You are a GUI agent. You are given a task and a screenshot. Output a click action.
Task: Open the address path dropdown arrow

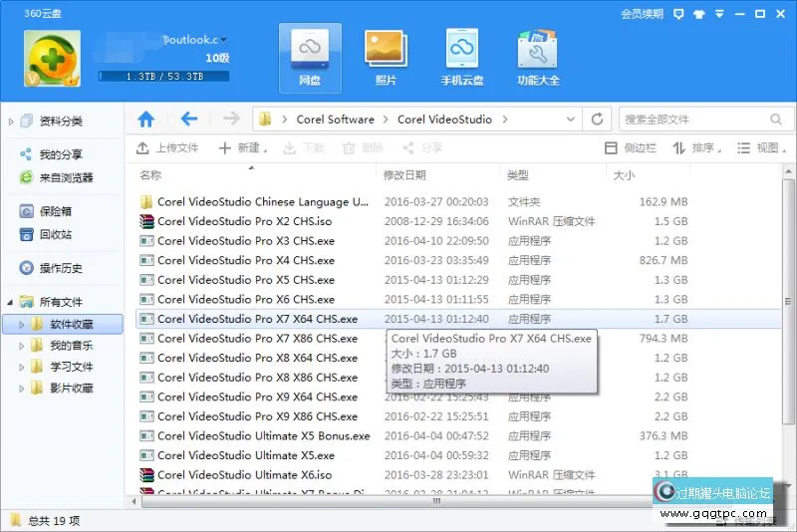(570, 120)
